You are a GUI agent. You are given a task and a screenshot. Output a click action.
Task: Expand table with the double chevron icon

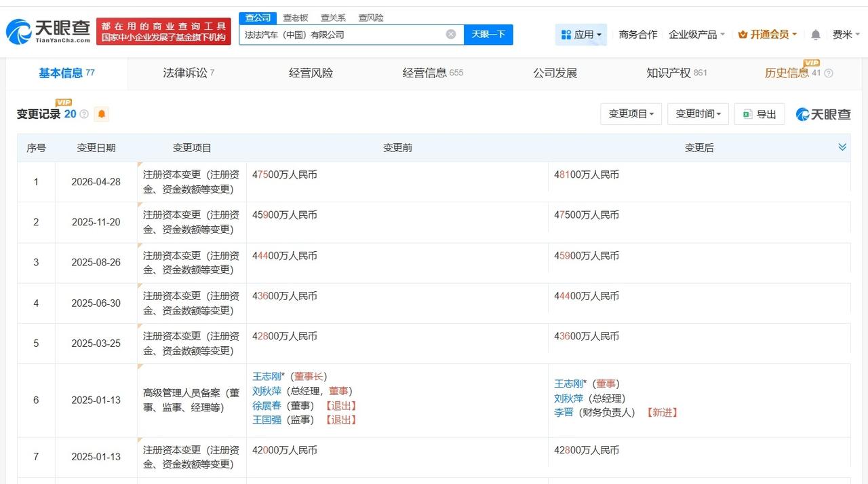[842, 147]
